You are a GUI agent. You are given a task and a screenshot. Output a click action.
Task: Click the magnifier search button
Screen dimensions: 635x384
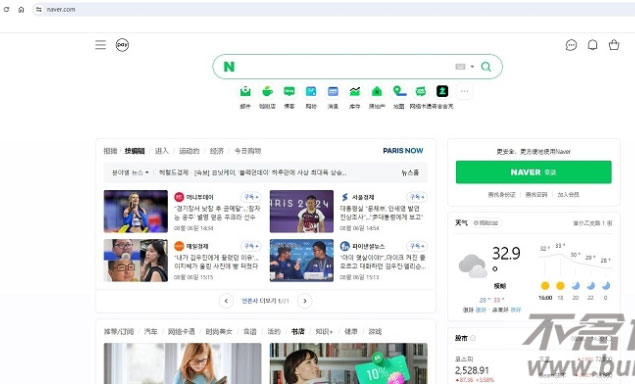point(486,66)
